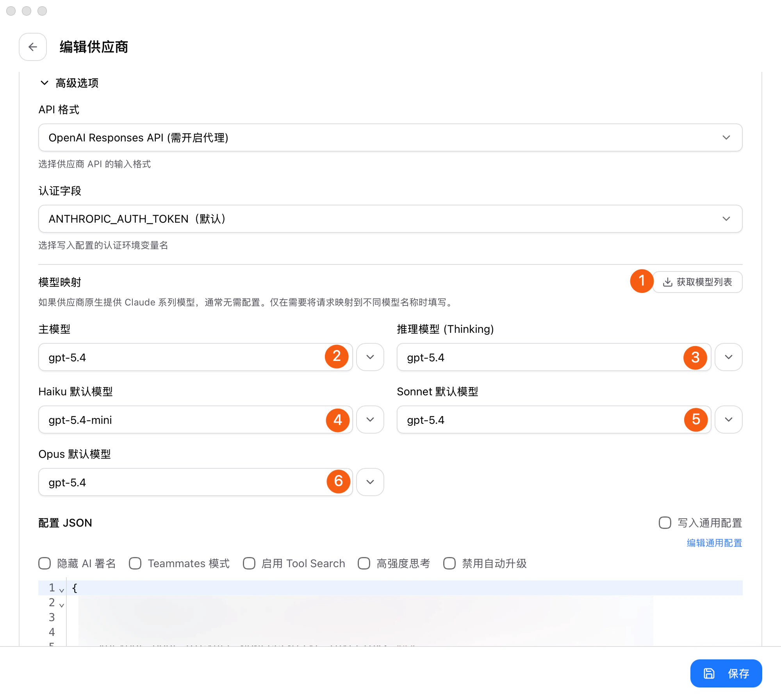Click the back arrow to exit 编辑供应商
This screenshot has width=781, height=700.
pos(33,47)
